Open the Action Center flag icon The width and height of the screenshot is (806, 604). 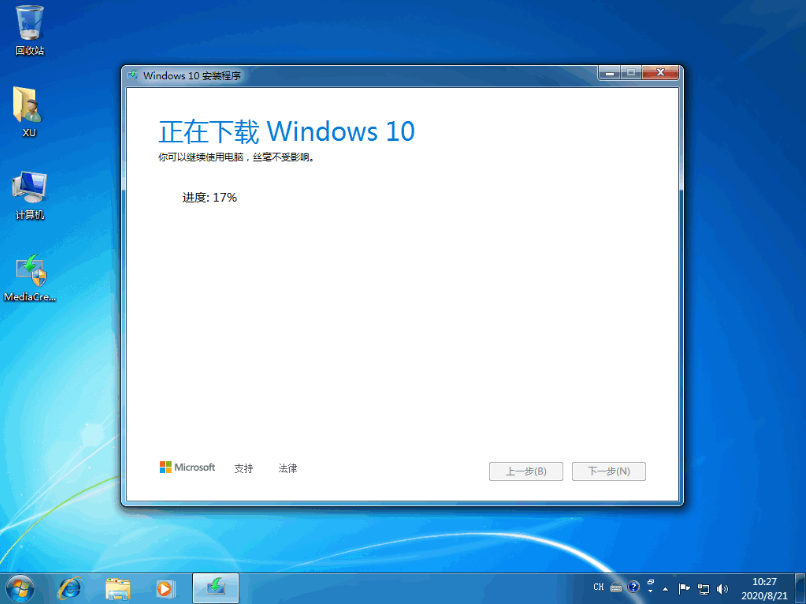tap(684, 587)
